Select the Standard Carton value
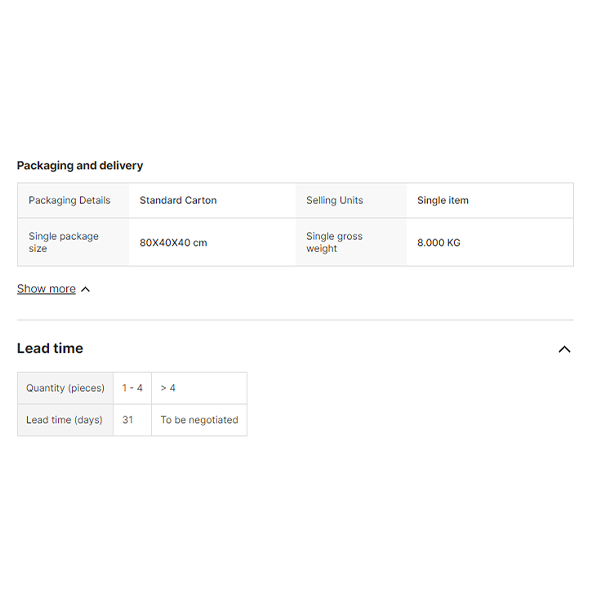Screen dimensions: 600x600 click(178, 200)
